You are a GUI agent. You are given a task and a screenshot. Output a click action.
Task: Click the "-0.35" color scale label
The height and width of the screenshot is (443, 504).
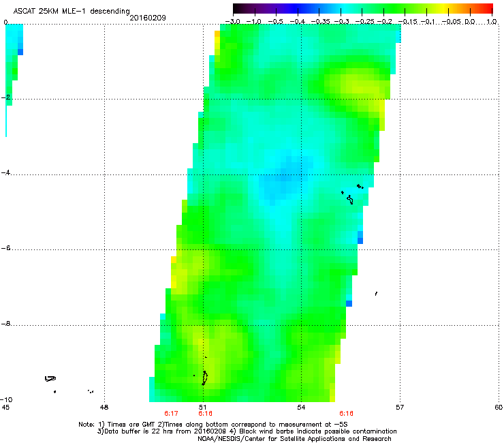(x=319, y=22)
